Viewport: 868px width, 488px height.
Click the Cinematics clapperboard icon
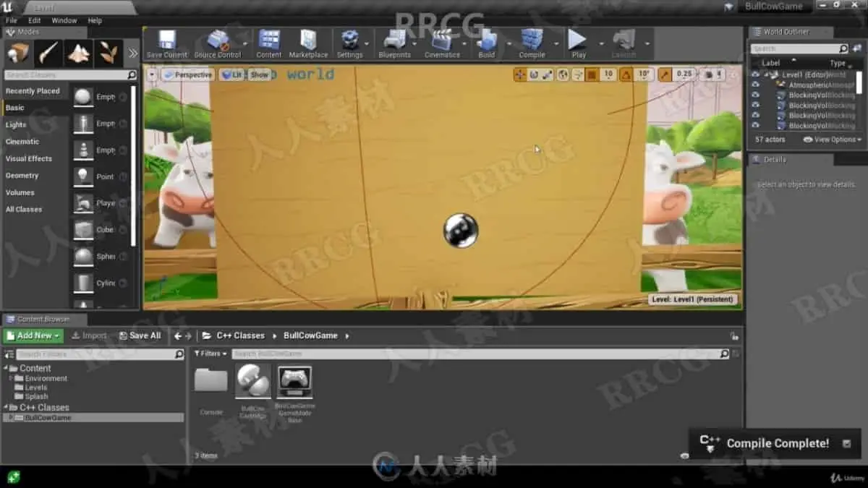tap(442, 44)
